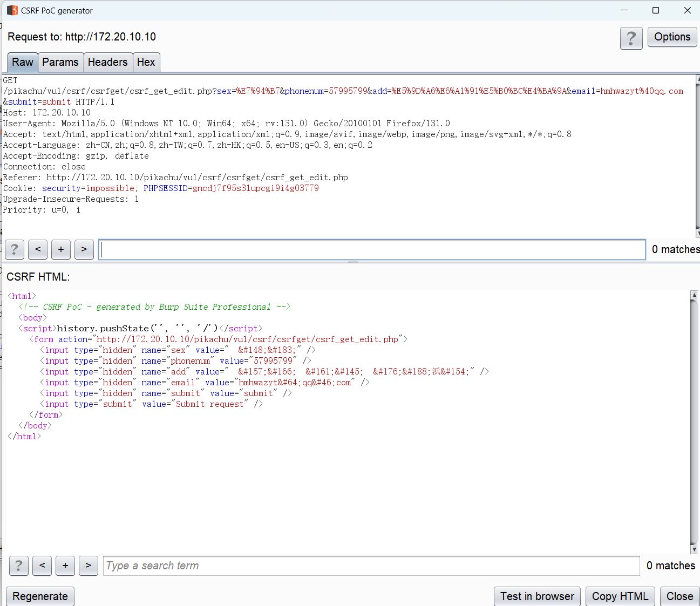Screen dimensions: 700x606
Task: Click the down arrow of CSRF HTML scrollbar
Action: click(x=694, y=549)
